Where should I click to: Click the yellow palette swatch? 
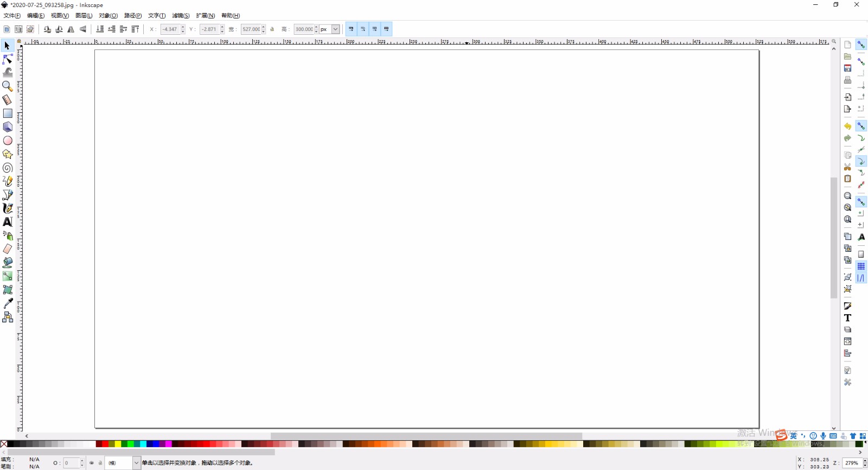tap(118, 444)
